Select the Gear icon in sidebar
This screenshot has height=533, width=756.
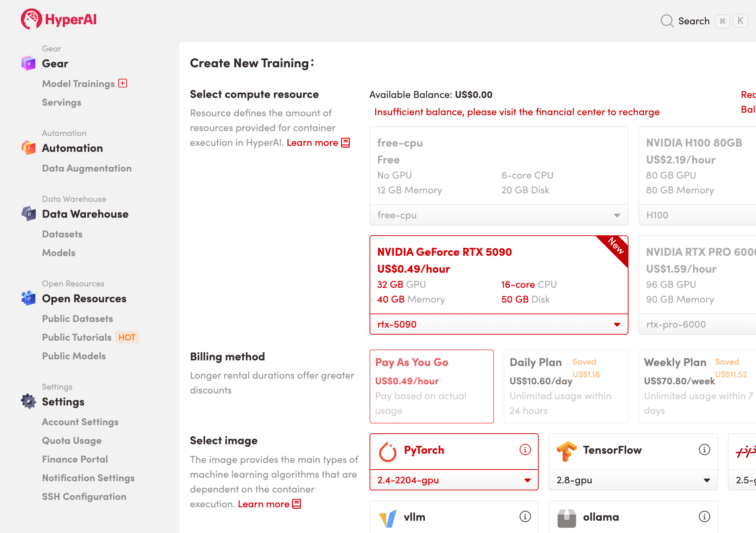click(28, 63)
